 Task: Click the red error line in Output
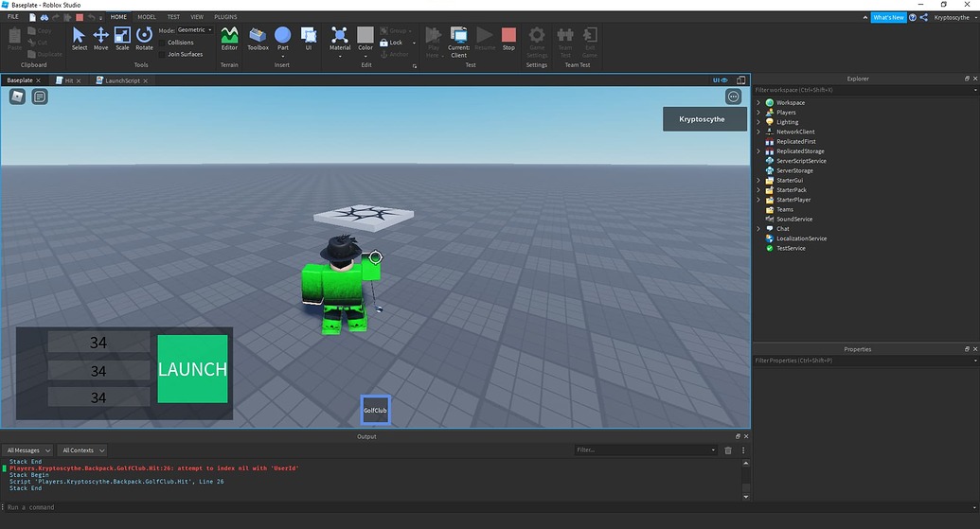pos(153,467)
